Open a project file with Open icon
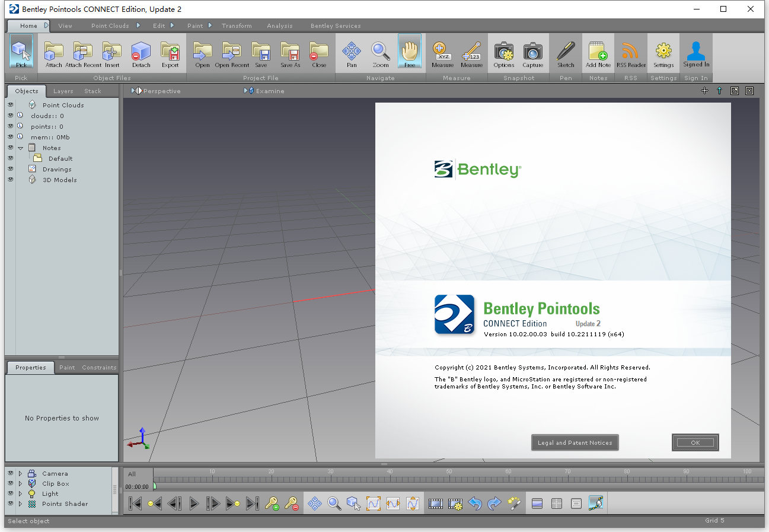 coord(202,53)
